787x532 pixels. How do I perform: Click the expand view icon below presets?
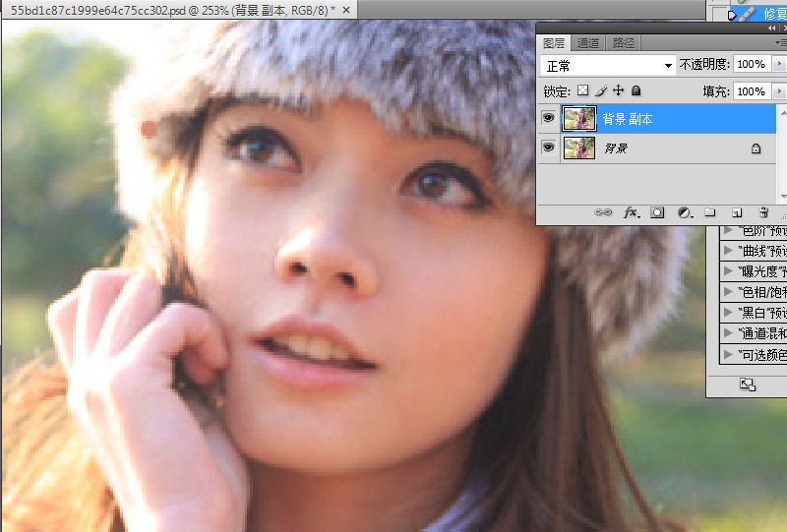pyautogui.click(x=748, y=384)
